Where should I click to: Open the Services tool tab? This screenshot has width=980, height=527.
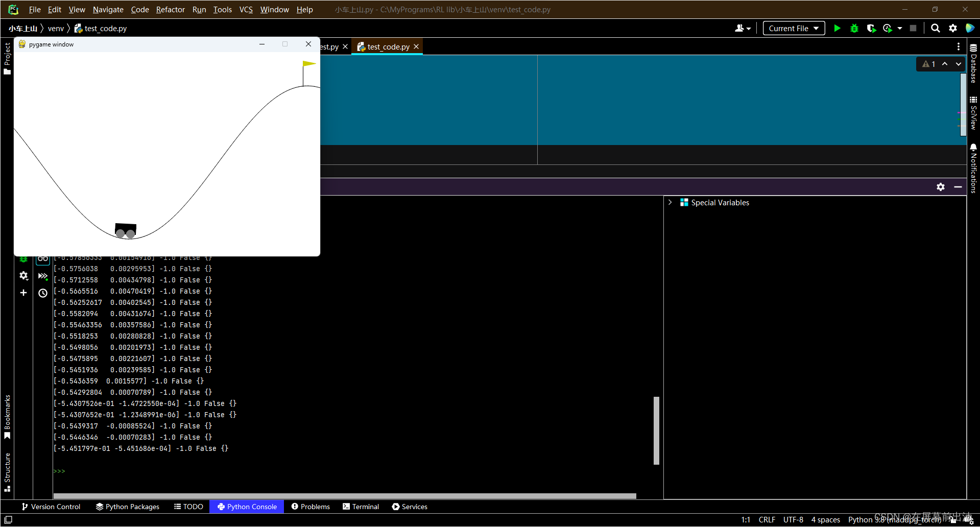pyautogui.click(x=410, y=507)
